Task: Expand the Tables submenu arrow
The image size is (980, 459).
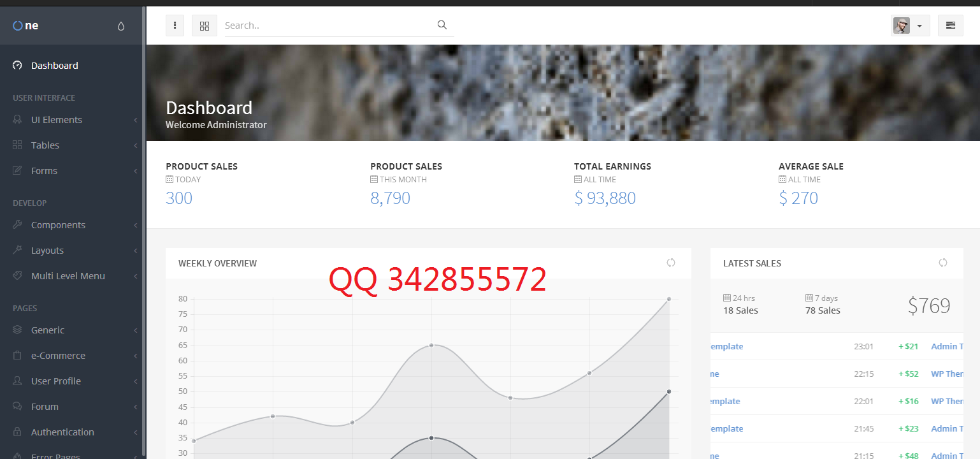Action: (x=136, y=145)
